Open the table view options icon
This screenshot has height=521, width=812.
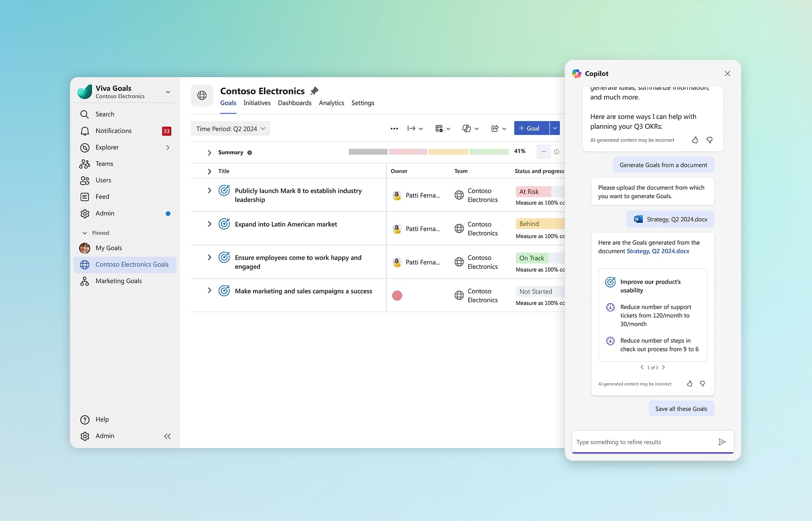click(x=439, y=128)
